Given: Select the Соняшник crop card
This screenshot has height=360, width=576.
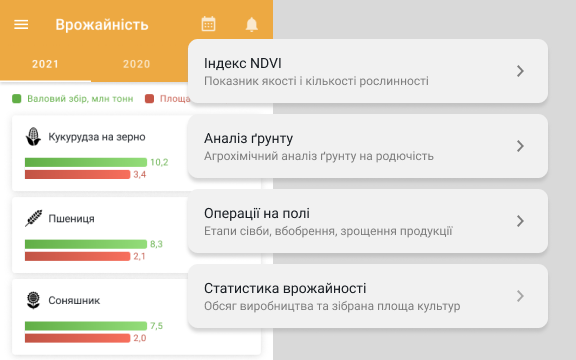Looking at the screenshot, I should [x=136, y=317].
